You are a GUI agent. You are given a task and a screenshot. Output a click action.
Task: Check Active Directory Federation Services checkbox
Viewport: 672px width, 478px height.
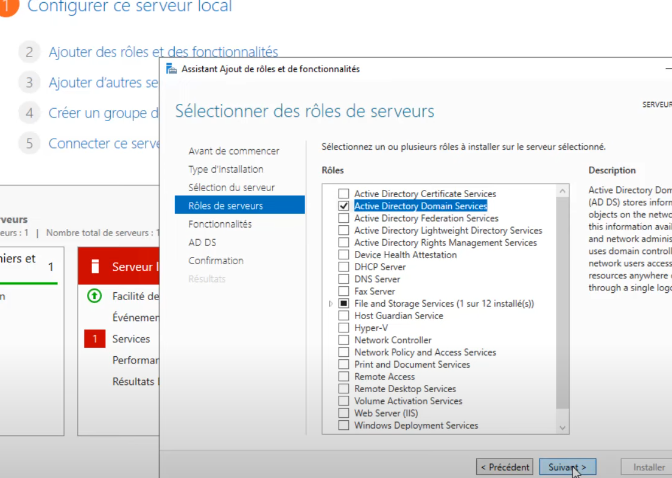(x=343, y=218)
